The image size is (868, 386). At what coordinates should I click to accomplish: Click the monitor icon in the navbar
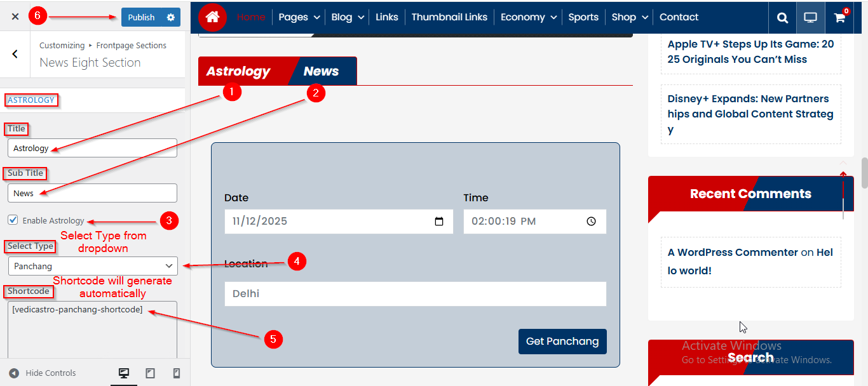pos(810,18)
